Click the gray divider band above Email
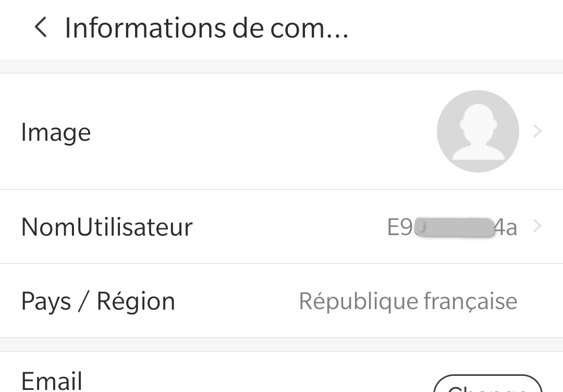Screen dimensions: 563x392 (281, 344)
